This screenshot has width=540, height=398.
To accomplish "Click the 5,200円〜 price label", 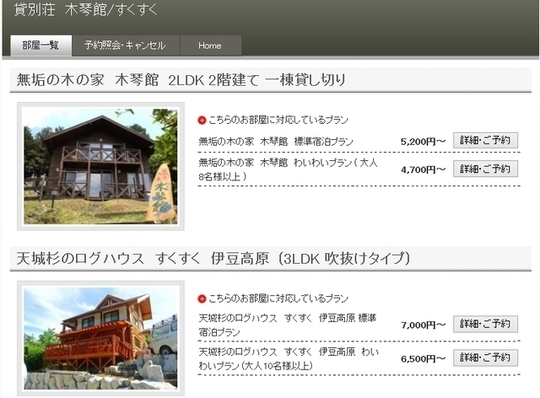I will 423,142.
